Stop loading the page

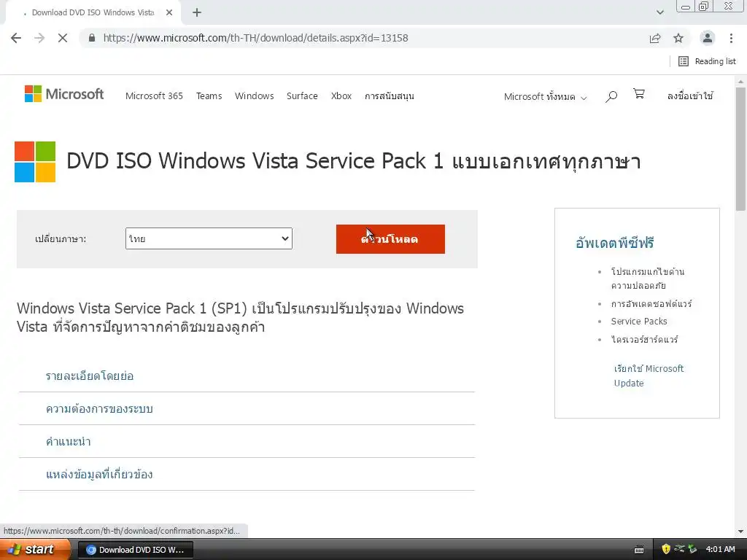click(x=63, y=38)
